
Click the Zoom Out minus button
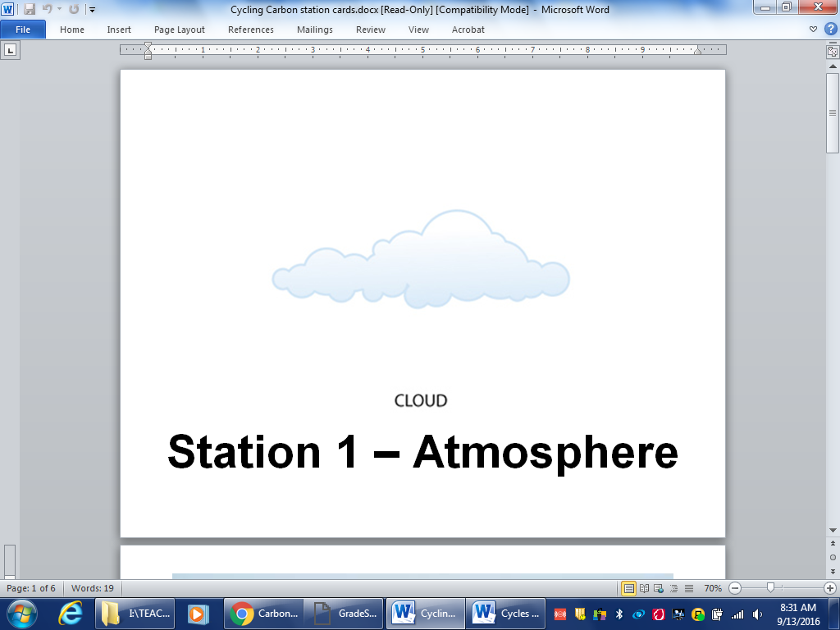733,588
